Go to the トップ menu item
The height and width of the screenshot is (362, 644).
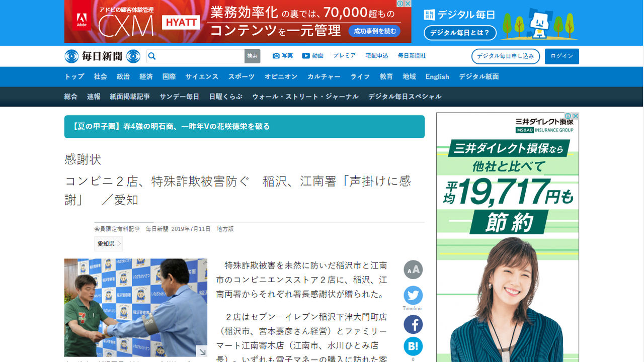pos(74,76)
